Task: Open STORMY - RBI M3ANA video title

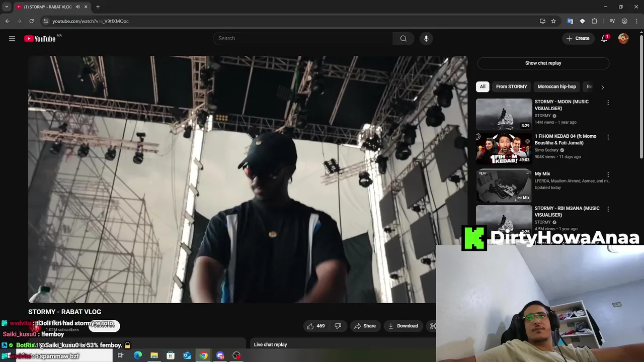Action: (567, 211)
